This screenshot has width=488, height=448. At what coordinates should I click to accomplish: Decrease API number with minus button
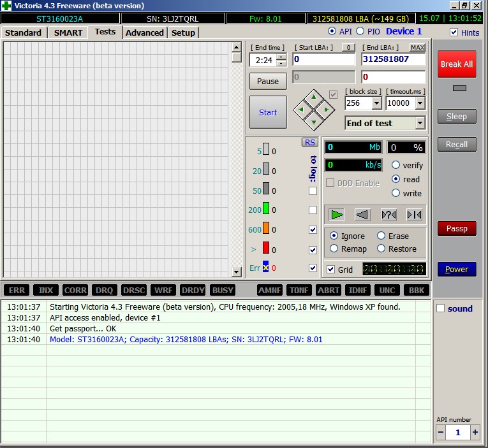point(441,432)
